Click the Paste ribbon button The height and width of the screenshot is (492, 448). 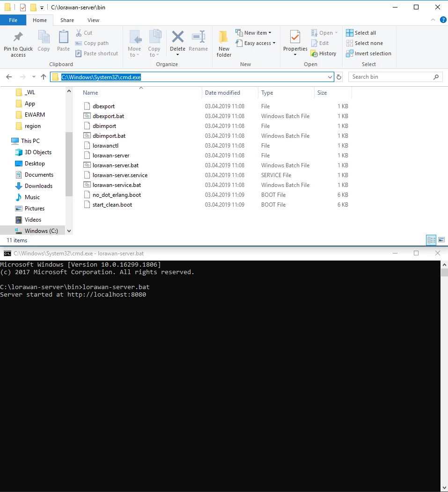tap(63, 40)
